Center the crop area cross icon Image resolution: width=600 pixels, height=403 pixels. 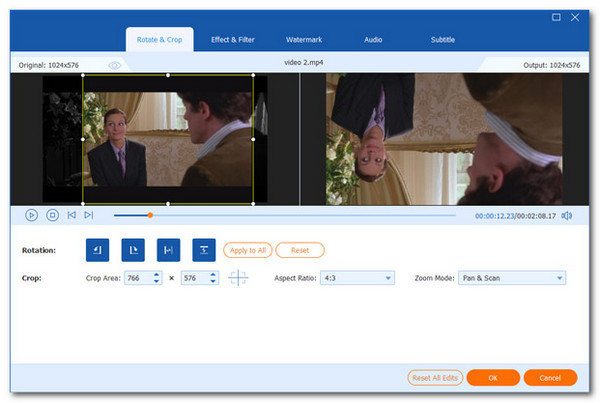tap(238, 278)
